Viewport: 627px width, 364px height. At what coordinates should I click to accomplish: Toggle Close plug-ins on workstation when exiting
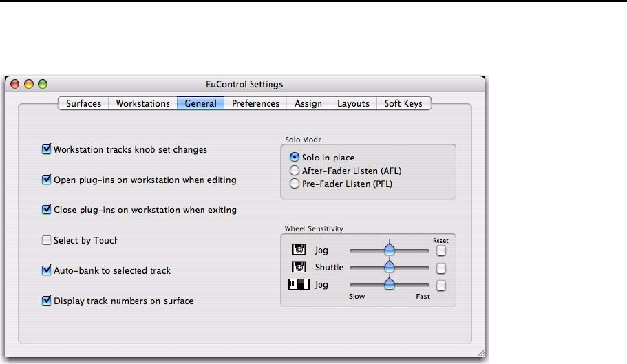(46, 209)
